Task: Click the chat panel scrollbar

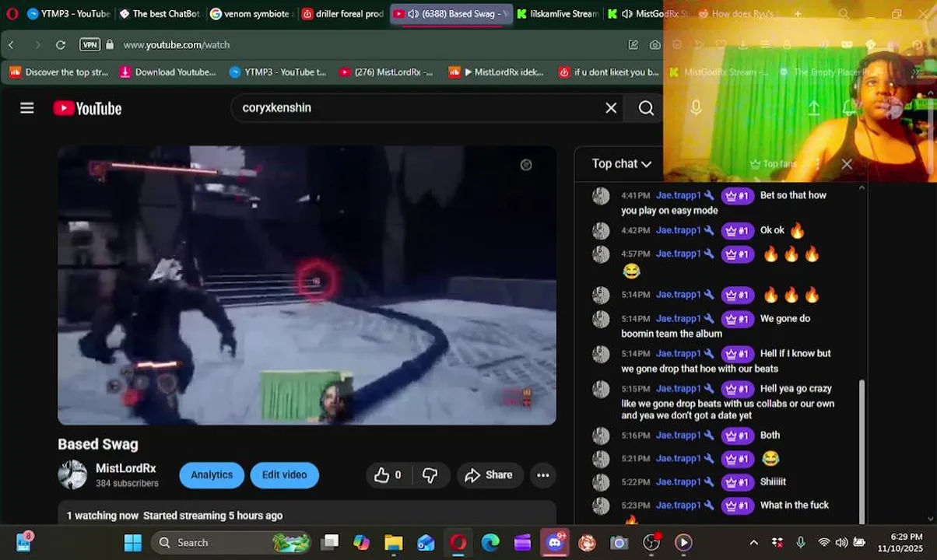Action: pos(861,451)
